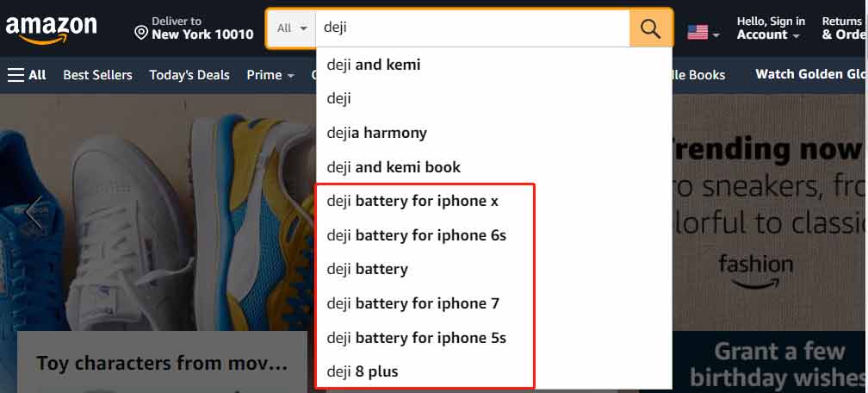Pick the 'deji battery' suggestion
868x393 pixels.
[368, 269]
